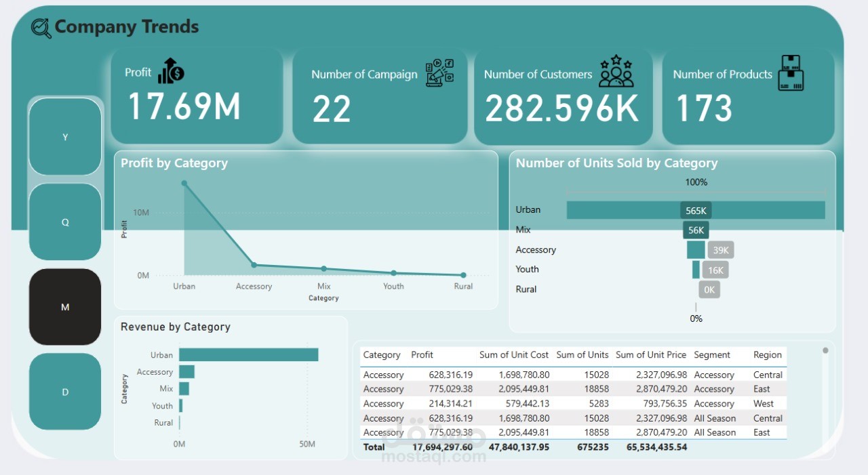This screenshot has width=868, height=475.
Task: Click the 56K Mix funnel label
Action: click(696, 230)
